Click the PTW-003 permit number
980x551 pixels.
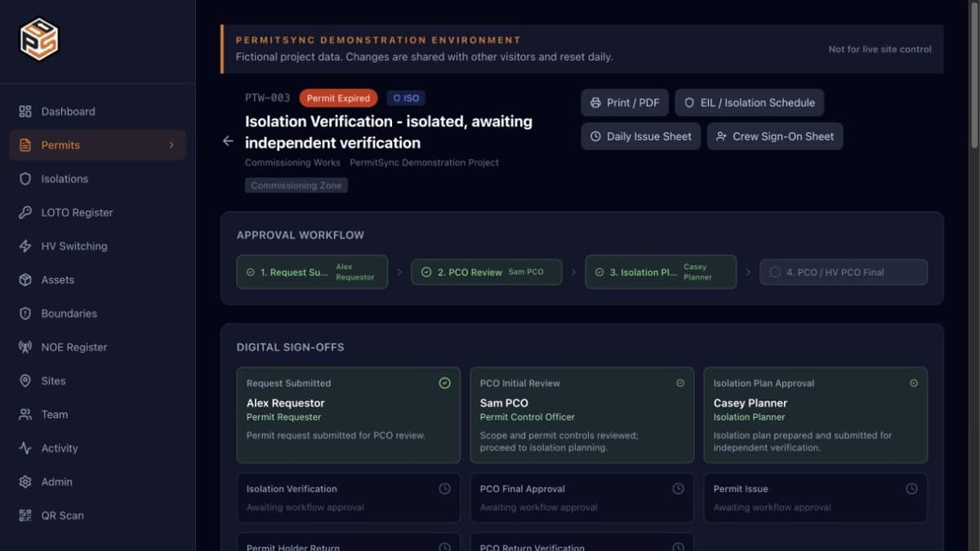pyautogui.click(x=268, y=98)
